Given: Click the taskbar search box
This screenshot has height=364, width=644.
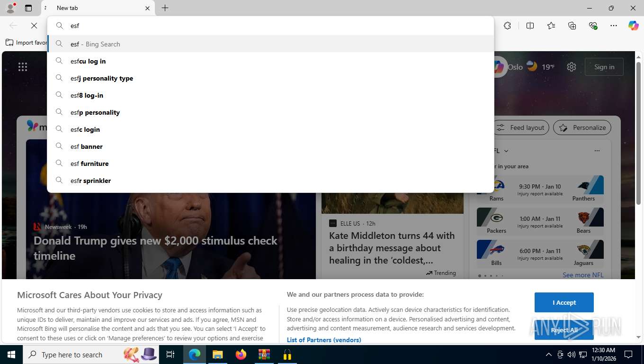Looking at the screenshot, I should (91, 355).
